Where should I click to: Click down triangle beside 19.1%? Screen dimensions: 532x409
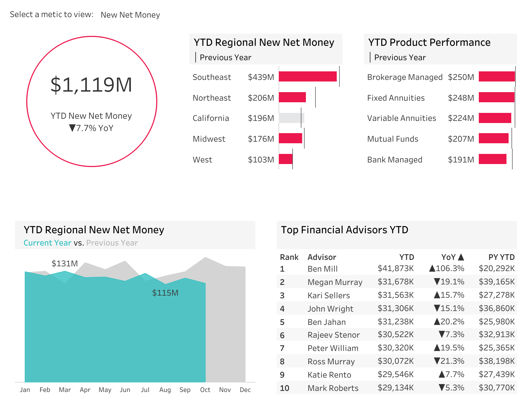click(x=437, y=281)
